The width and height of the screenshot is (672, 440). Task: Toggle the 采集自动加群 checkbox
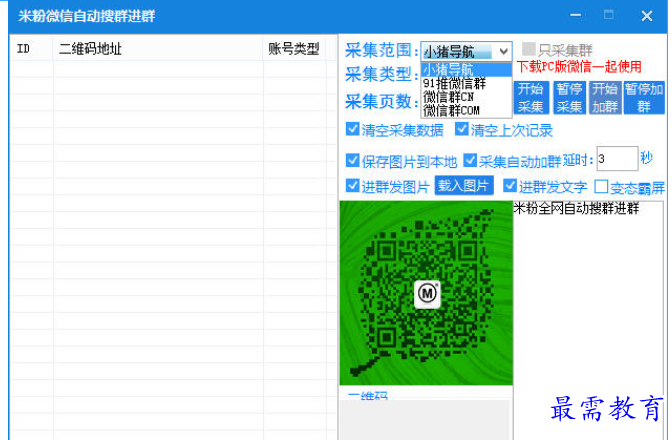click(x=470, y=160)
